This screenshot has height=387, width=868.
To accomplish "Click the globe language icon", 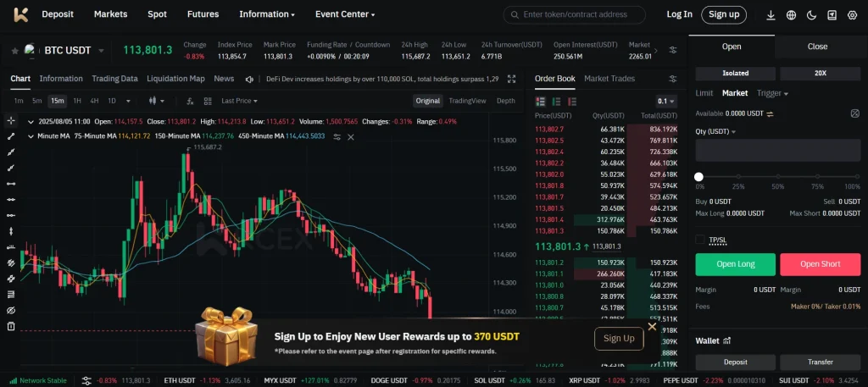I will tap(791, 14).
